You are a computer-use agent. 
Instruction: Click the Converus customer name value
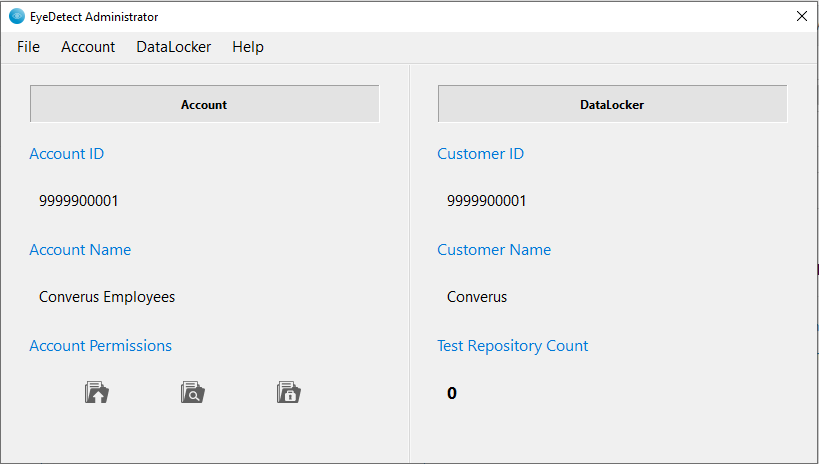click(477, 297)
